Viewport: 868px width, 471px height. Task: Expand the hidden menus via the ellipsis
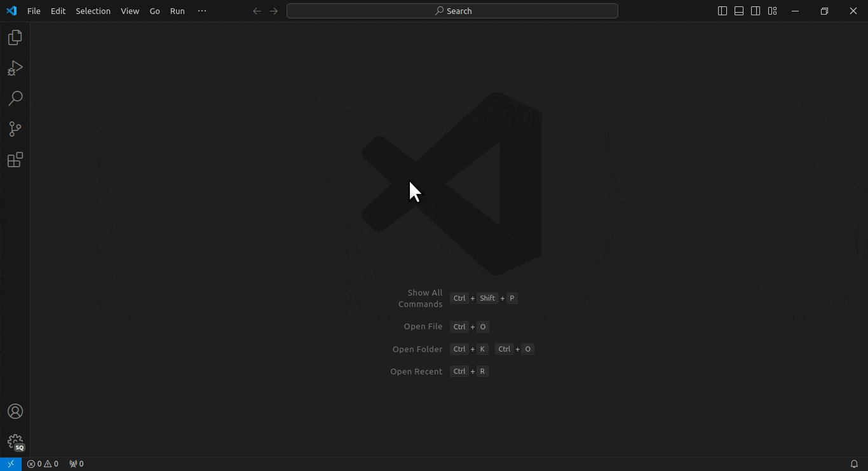[202, 11]
